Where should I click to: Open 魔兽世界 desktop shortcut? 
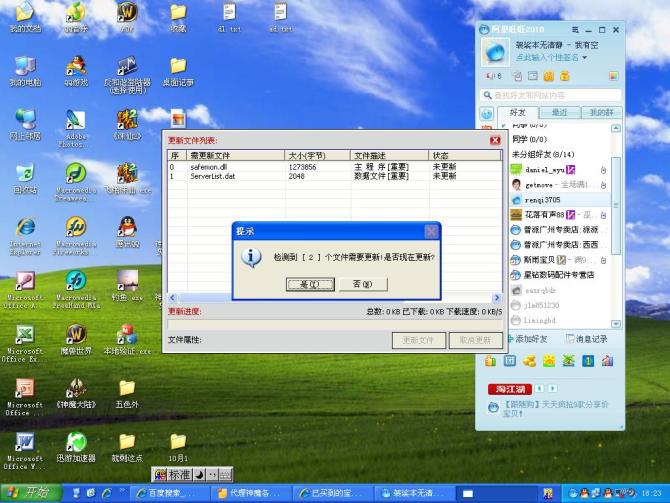click(76, 340)
